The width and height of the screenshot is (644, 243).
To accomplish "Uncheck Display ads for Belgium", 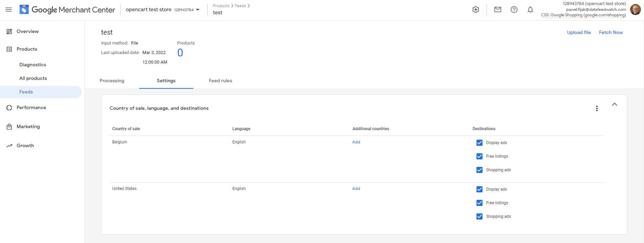I will pyautogui.click(x=479, y=143).
